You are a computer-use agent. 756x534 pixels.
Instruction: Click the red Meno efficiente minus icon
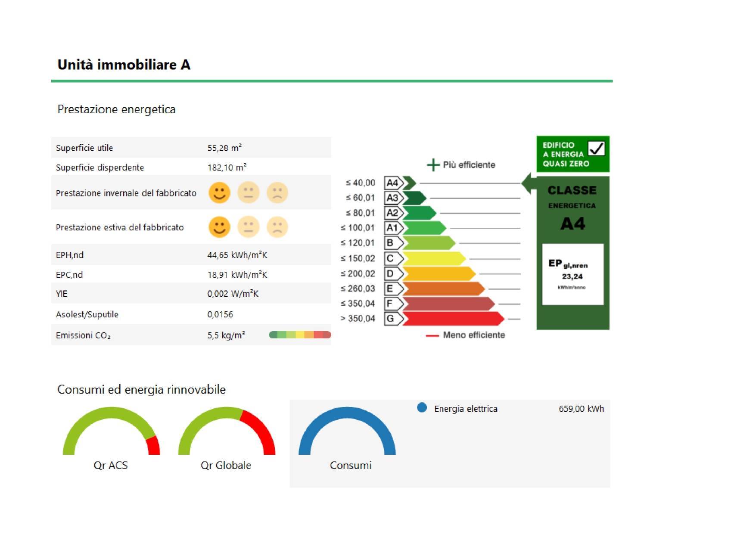pos(432,335)
